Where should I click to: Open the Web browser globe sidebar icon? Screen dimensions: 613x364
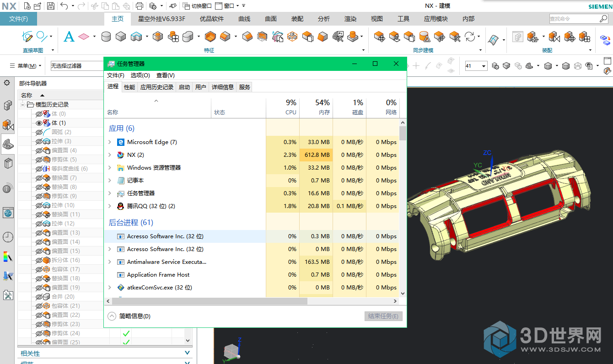click(8, 213)
